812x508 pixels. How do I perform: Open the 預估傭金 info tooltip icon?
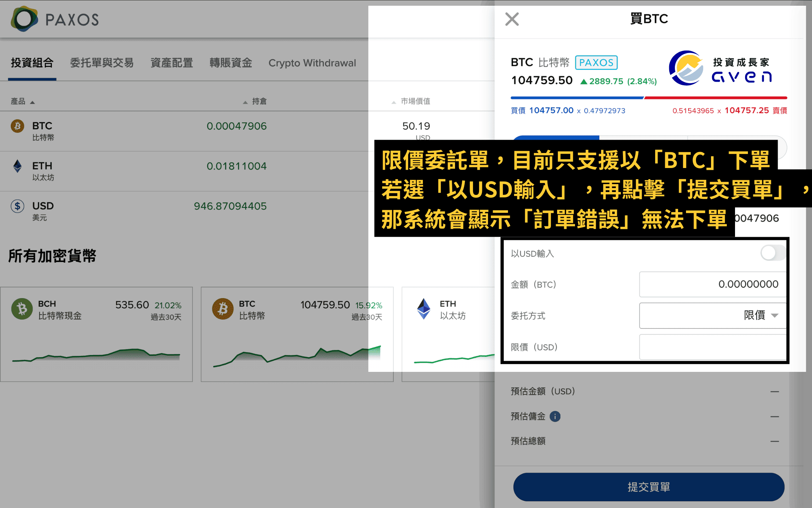(555, 416)
